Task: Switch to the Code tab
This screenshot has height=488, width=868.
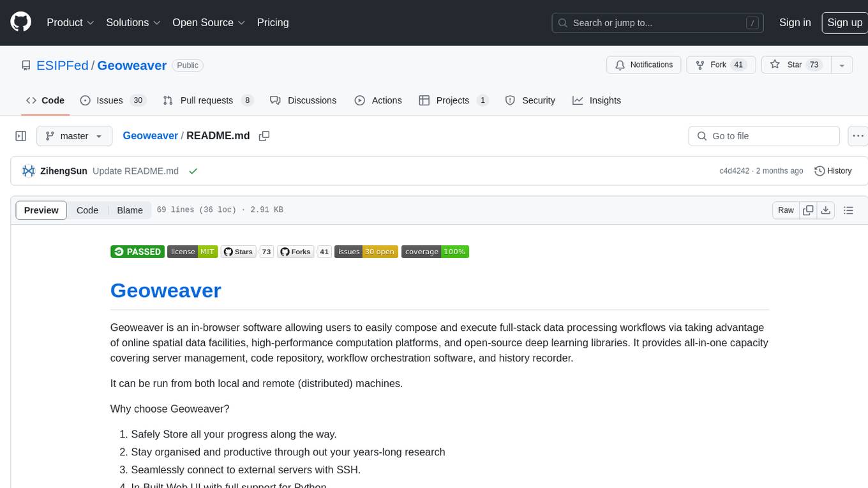Action: (x=45, y=100)
